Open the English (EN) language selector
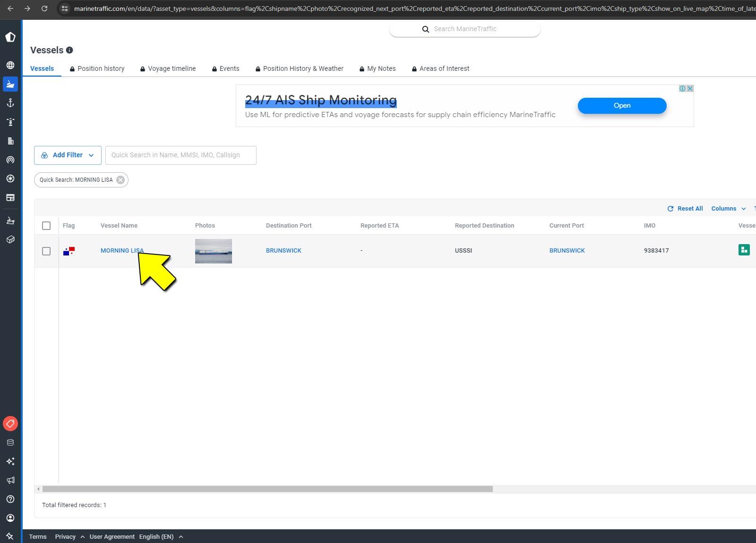756x543 pixels. pos(161,537)
